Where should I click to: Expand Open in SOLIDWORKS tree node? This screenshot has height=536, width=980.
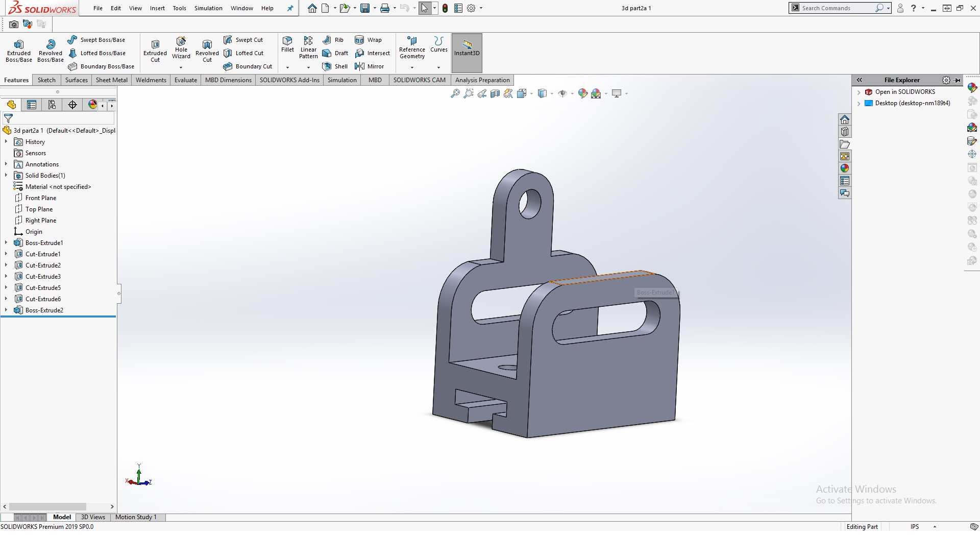coord(859,92)
